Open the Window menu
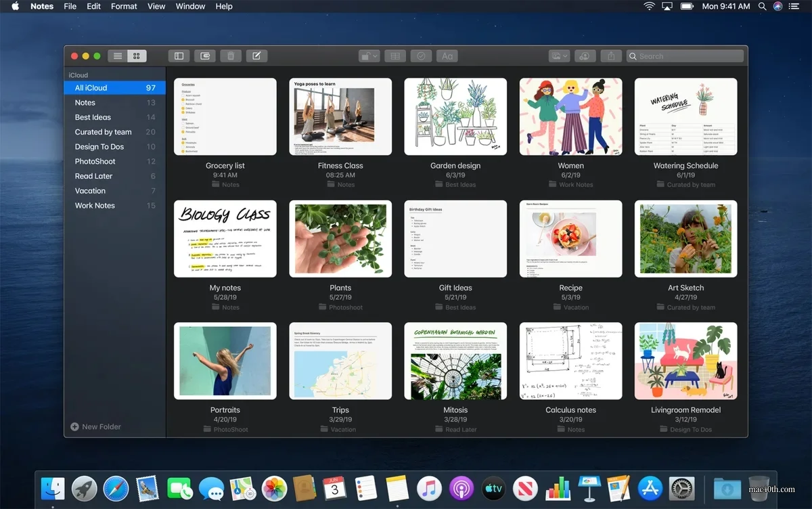 pyautogui.click(x=190, y=6)
